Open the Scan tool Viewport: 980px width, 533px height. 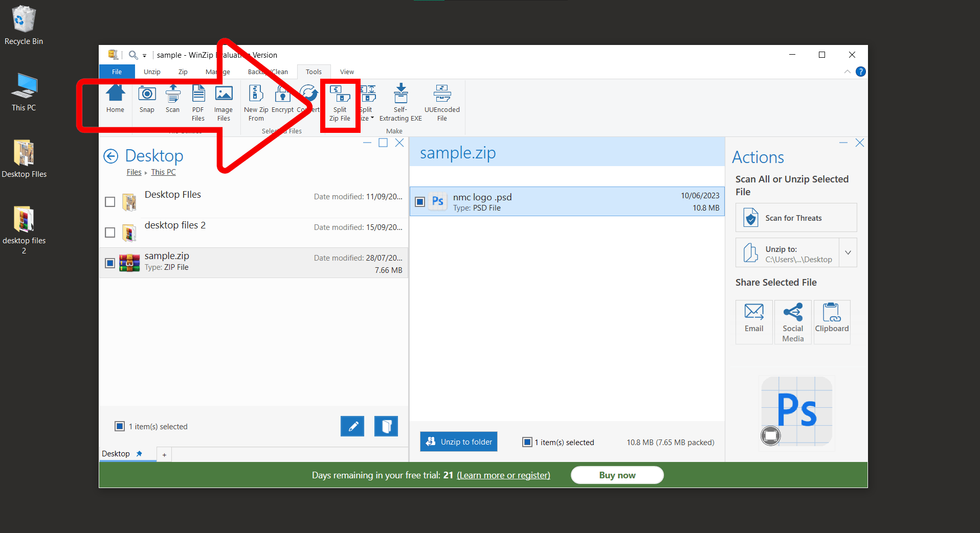tap(173, 102)
